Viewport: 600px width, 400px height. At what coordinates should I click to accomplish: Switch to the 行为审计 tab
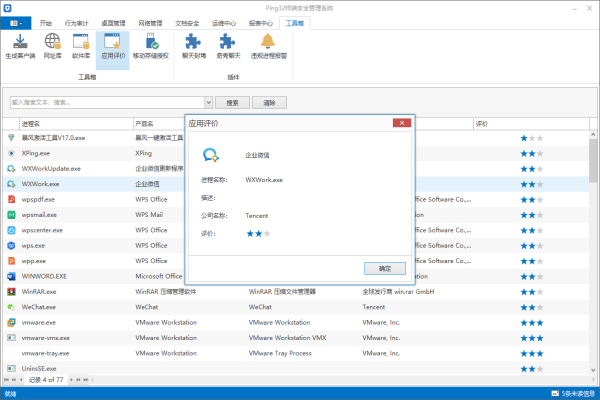click(x=76, y=23)
